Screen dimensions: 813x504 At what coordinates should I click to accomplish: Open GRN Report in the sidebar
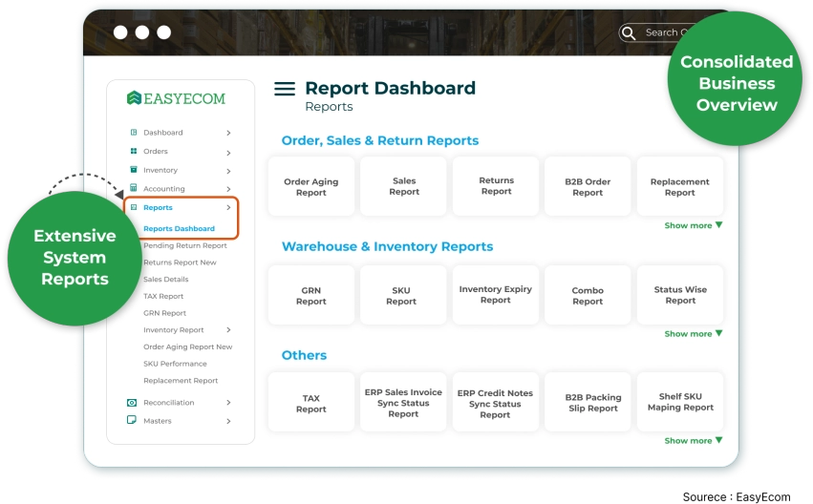click(164, 313)
